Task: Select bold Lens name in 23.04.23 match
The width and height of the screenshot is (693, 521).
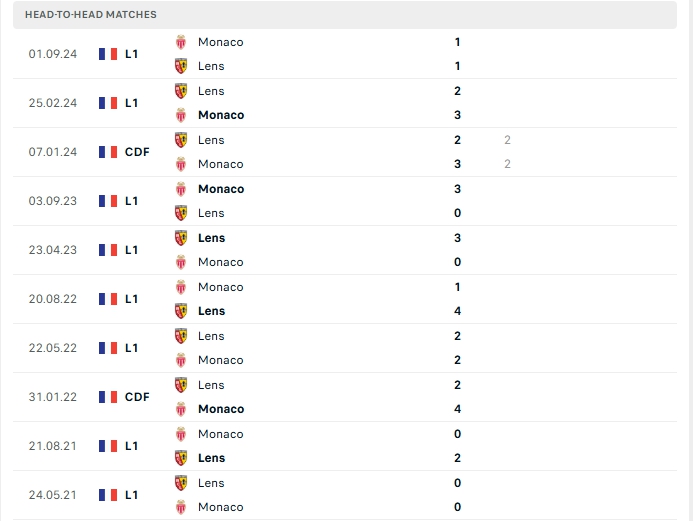Action: (x=211, y=238)
